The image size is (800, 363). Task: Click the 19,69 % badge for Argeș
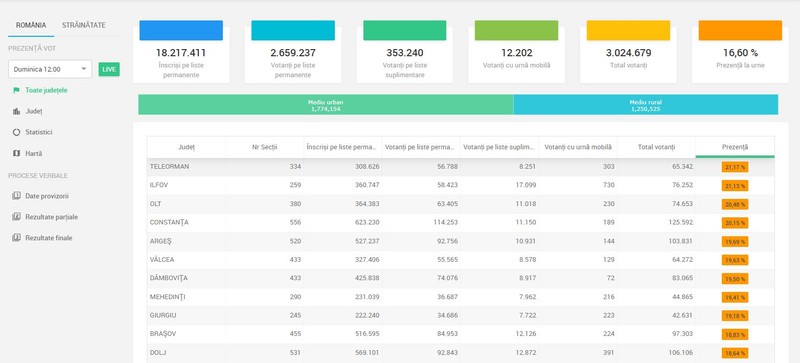point(735,241)
